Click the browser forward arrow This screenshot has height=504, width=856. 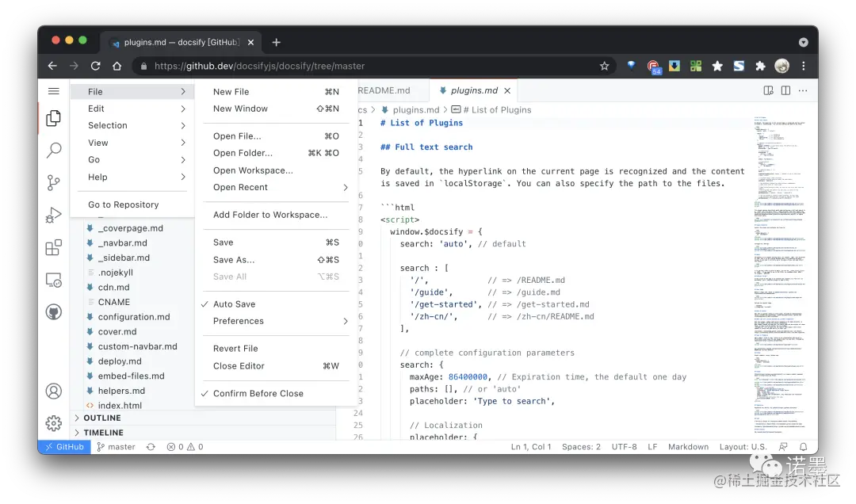click(74, 66)
